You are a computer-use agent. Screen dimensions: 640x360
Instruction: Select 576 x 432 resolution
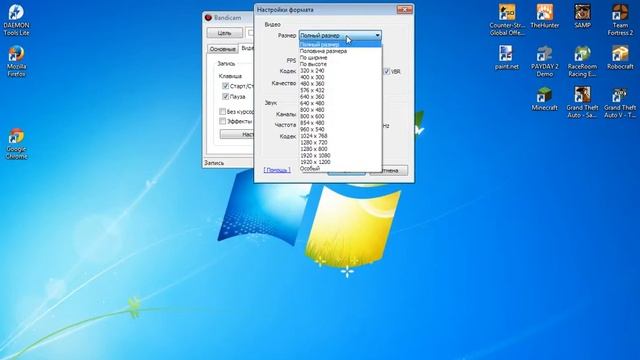[x=340, y=90]
